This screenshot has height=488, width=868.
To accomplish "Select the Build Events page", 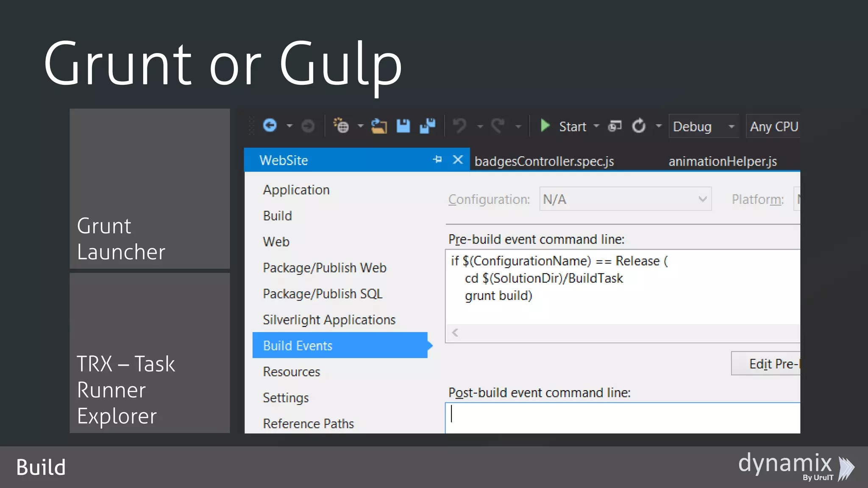I will tap(340, 345).
